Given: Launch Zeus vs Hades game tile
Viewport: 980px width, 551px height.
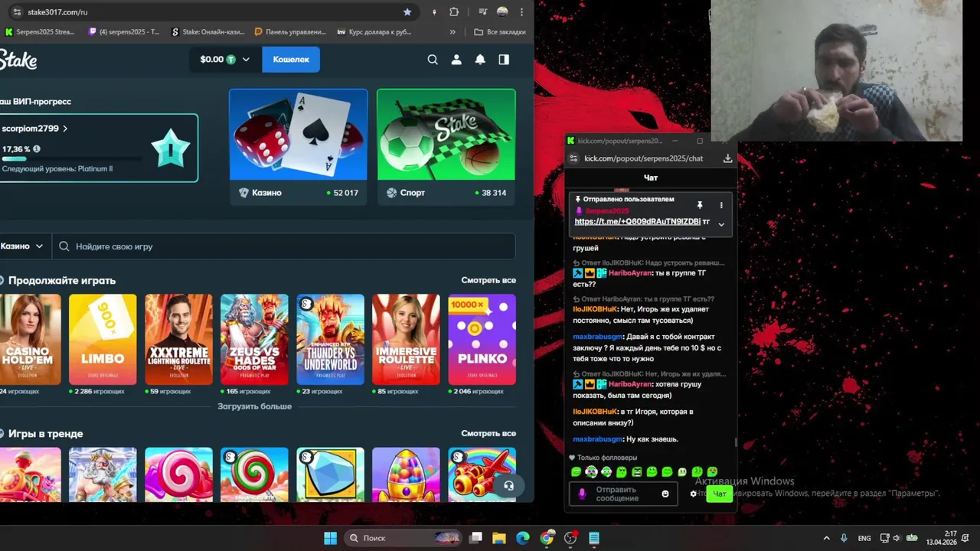Looking at the screenshot, I should pyautogui.click(x=254, y=339).
